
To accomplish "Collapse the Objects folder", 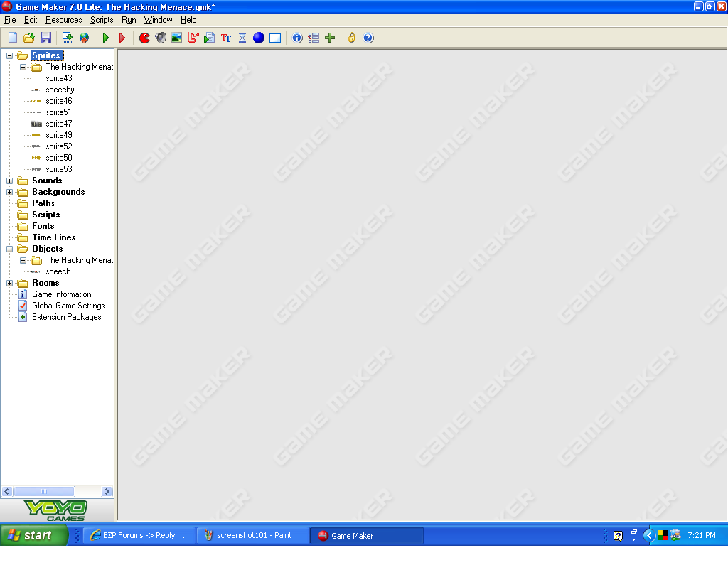I will (x=9, y=249).
